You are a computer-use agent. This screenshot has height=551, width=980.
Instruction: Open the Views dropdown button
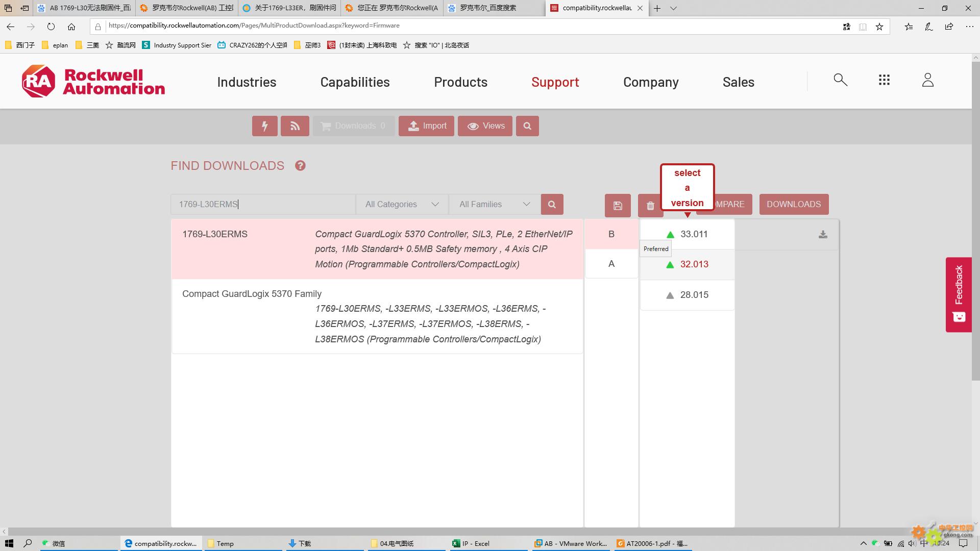tap(485, 126)
